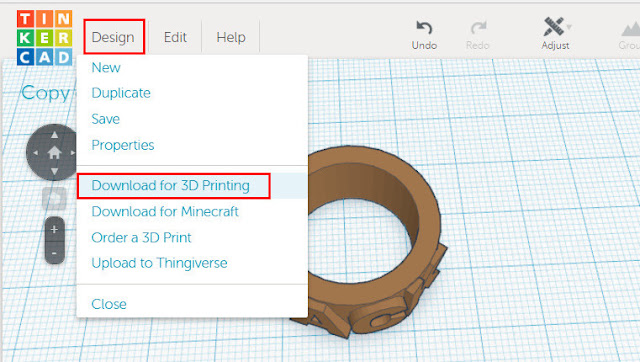Click the Tinkercad logo
640x362 pixels.
[44, 38]
